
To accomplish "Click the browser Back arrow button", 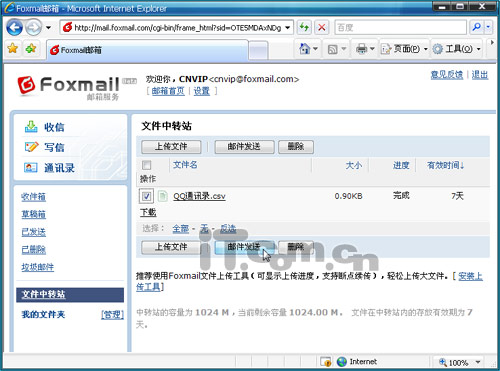I will point(15,27).
